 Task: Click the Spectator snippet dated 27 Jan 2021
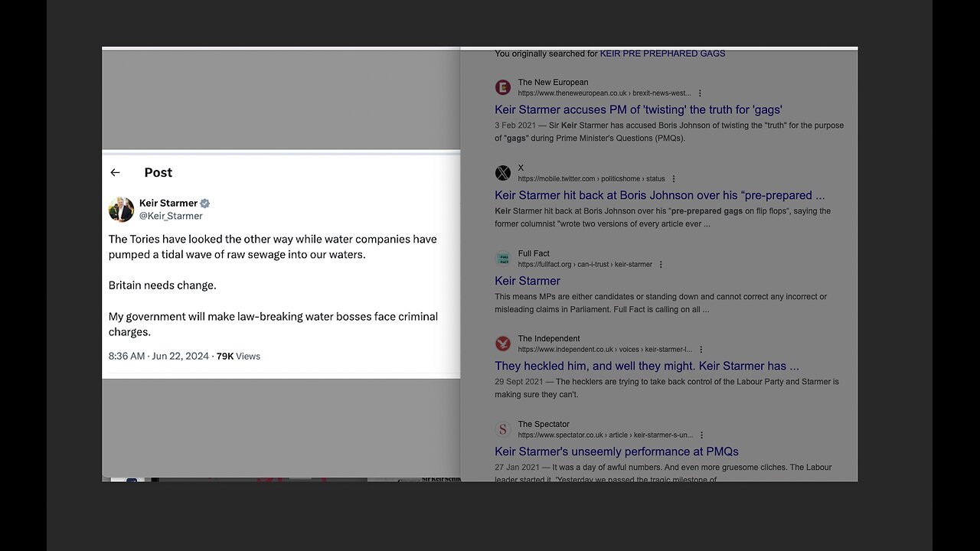coord(663,474)
